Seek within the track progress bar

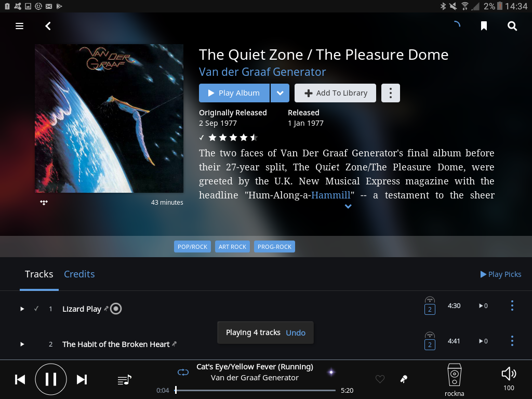tap(255, 390)
